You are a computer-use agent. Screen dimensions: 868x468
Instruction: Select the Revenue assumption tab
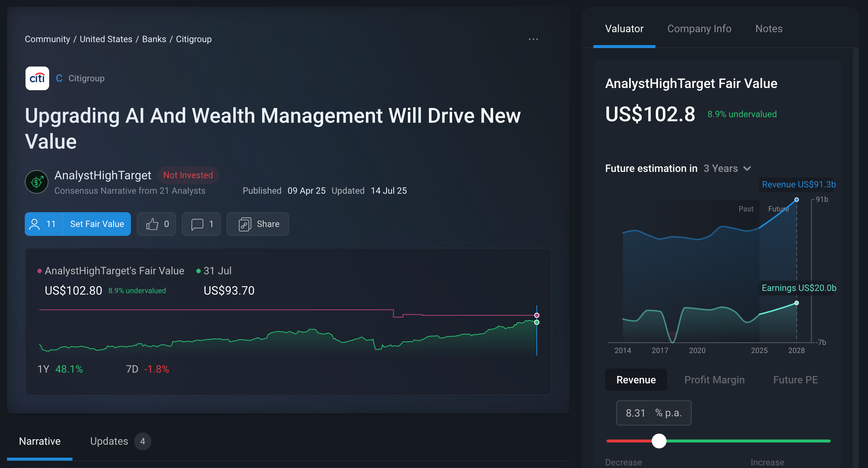[x=636, y=380]
